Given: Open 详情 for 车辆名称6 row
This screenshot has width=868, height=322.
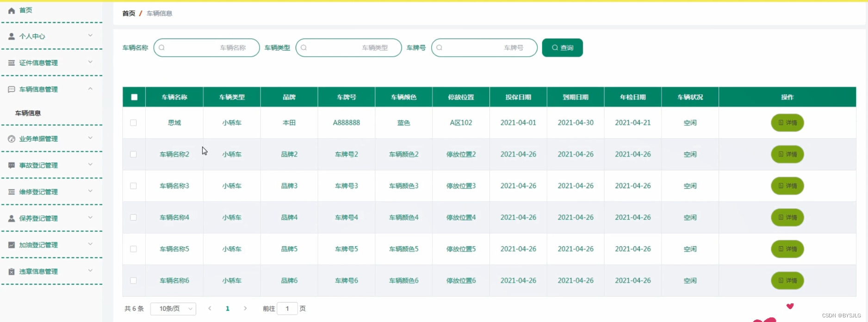Looking at the screenshot, I should pyautogui.click(x=787, y=280).
